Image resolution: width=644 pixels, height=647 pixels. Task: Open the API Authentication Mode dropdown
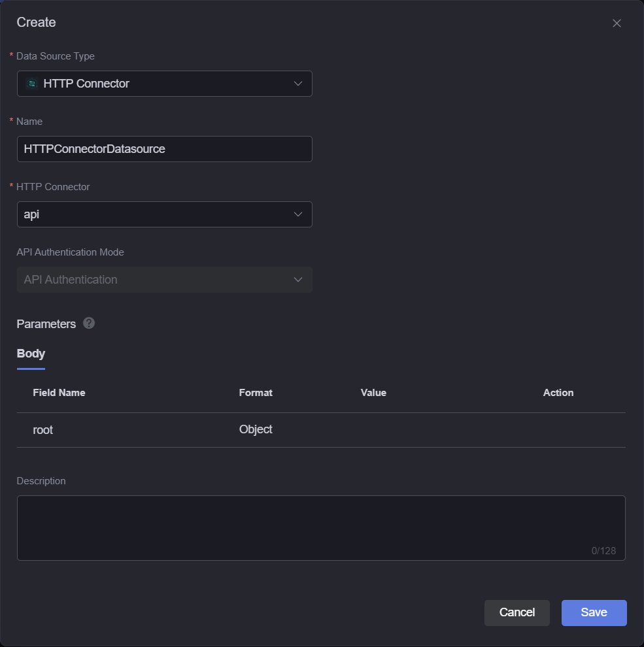pos(164,280)
